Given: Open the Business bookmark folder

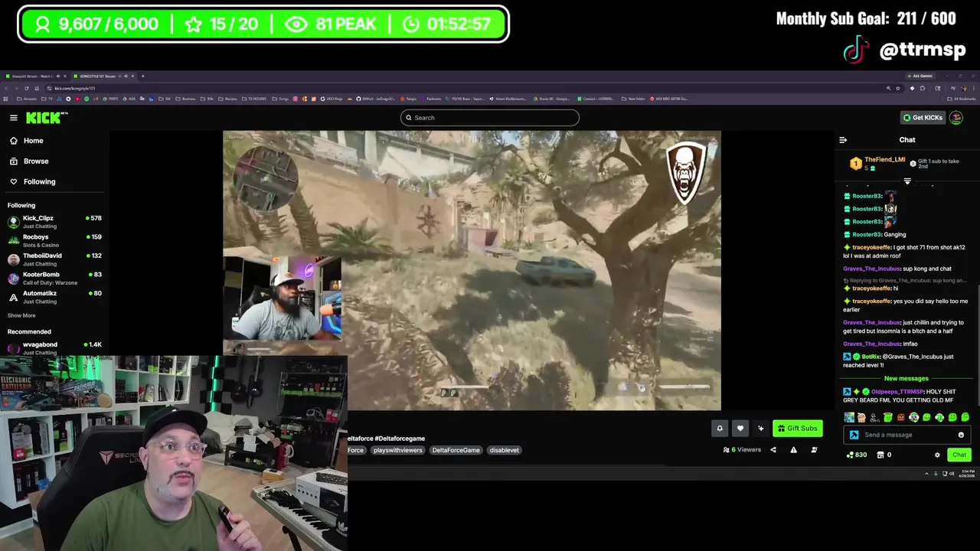Looking at the screenshot, I should 187,99.
